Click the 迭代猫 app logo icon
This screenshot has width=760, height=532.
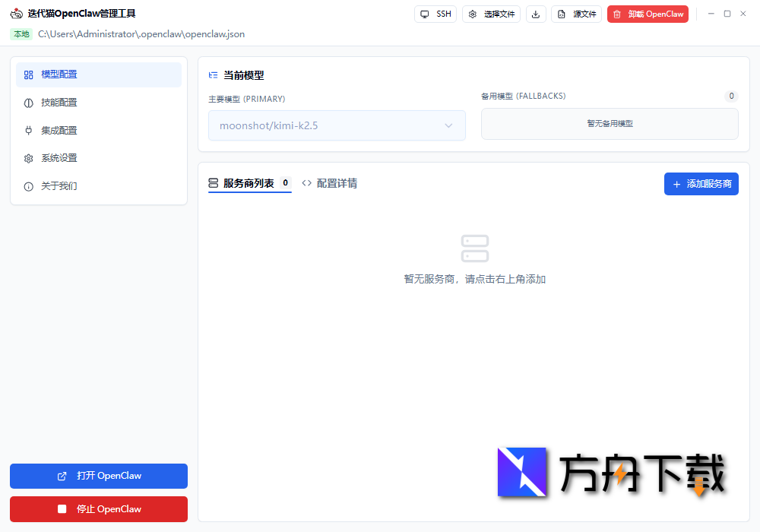[x=16, y=13]
